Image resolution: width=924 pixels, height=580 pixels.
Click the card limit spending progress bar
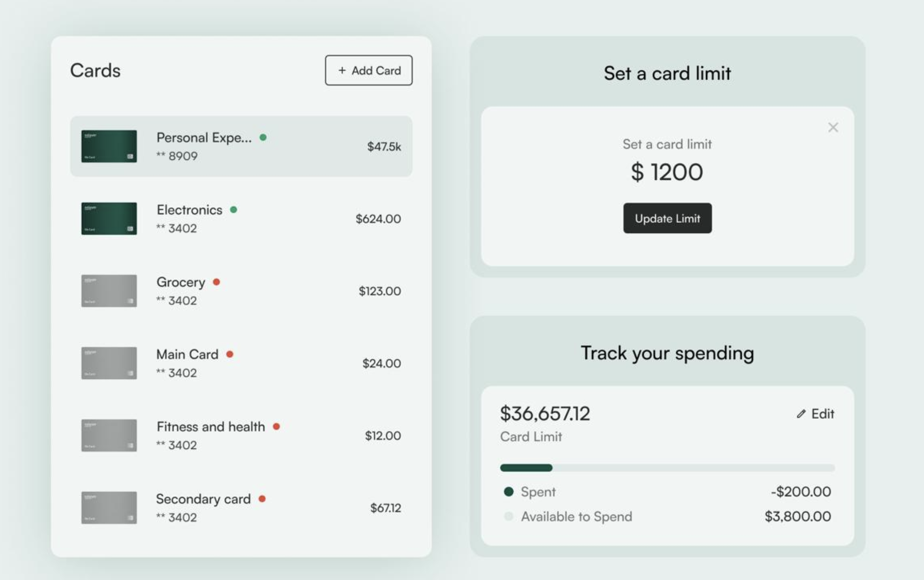click(x=667, y=468)
